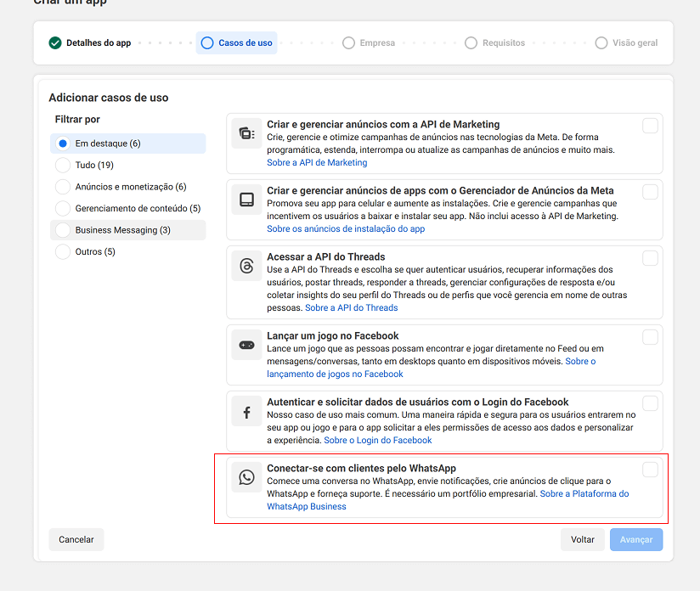Click the Facebook f icon on the Login card
Screen dimensions: 700x591
[246, 410]
